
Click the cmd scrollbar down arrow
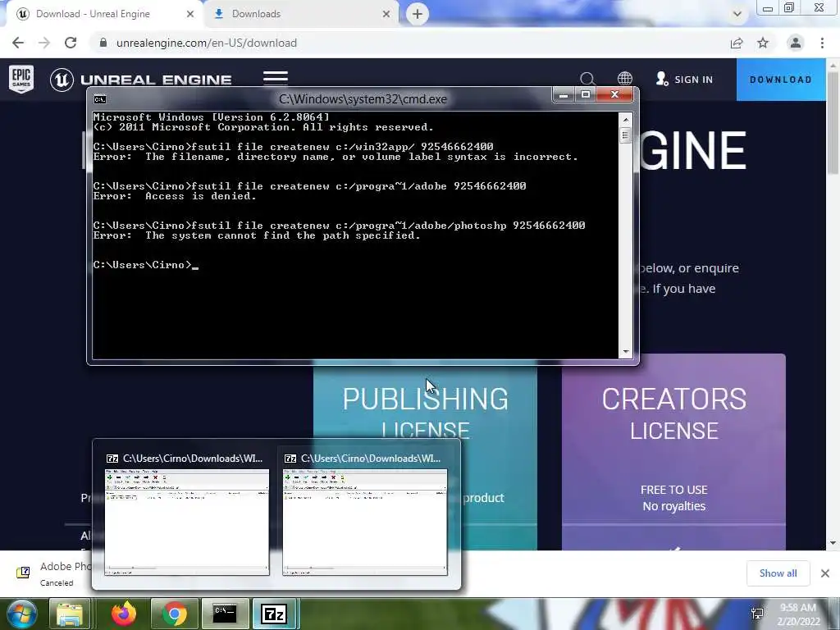625,352
